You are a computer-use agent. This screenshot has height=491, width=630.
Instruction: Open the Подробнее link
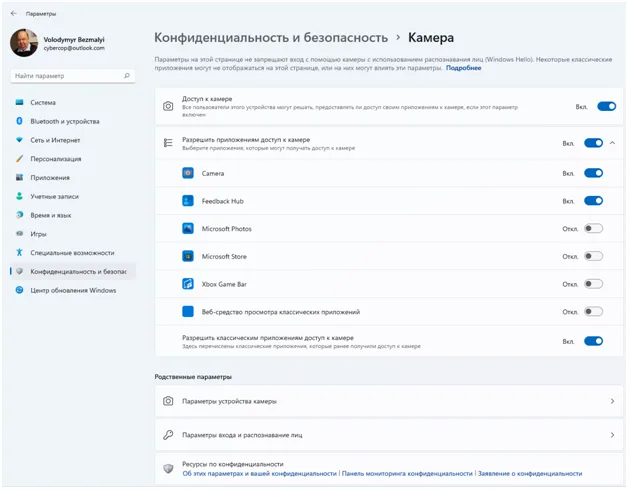click(463, 68)
